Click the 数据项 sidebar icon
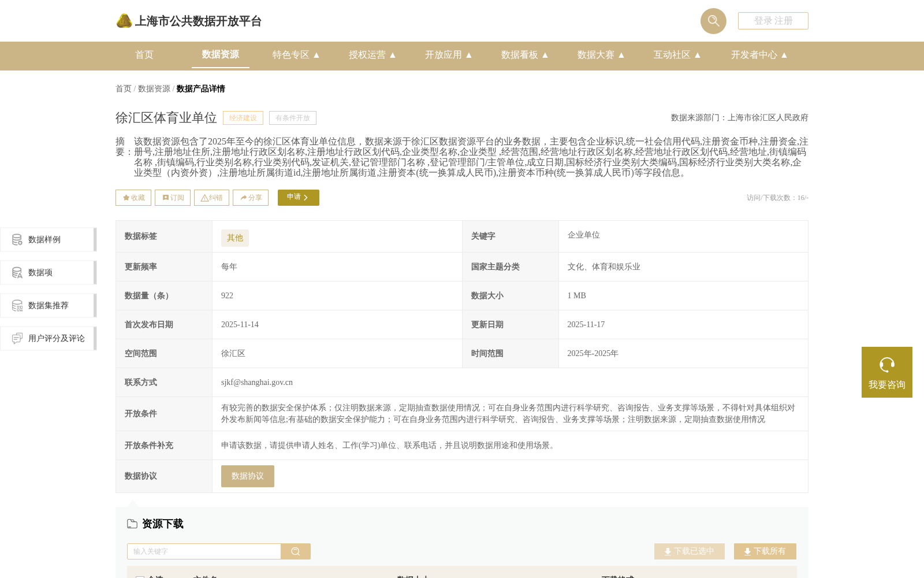Screen dimensions: 924x578 [17, 272]
